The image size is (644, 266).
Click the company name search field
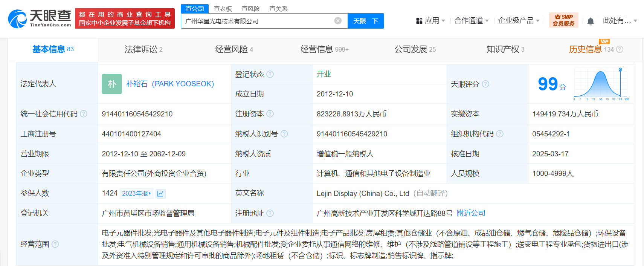tap(256, 21)
